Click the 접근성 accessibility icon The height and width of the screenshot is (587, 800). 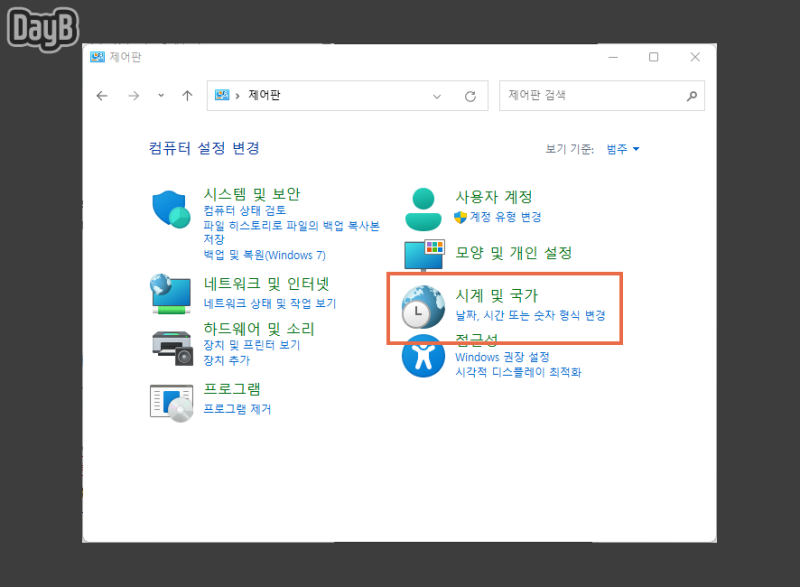tap(422, 357)
